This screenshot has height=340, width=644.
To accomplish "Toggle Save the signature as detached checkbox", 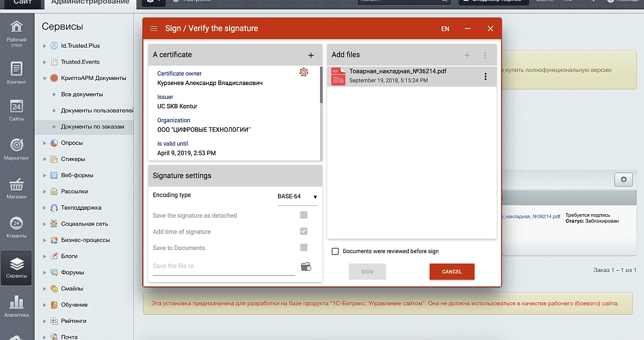I will (x=304, y=215).
